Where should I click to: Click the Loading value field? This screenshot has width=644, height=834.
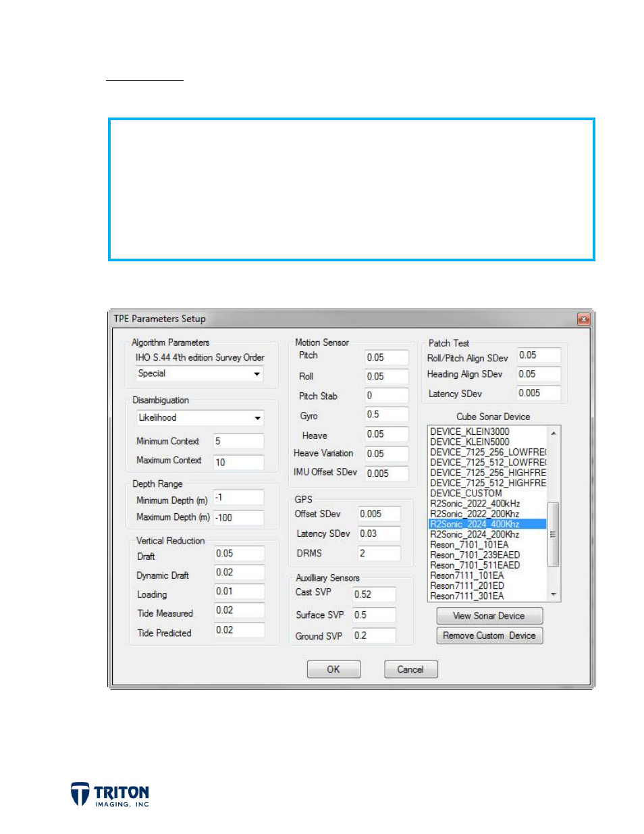[x=240, y=592]
